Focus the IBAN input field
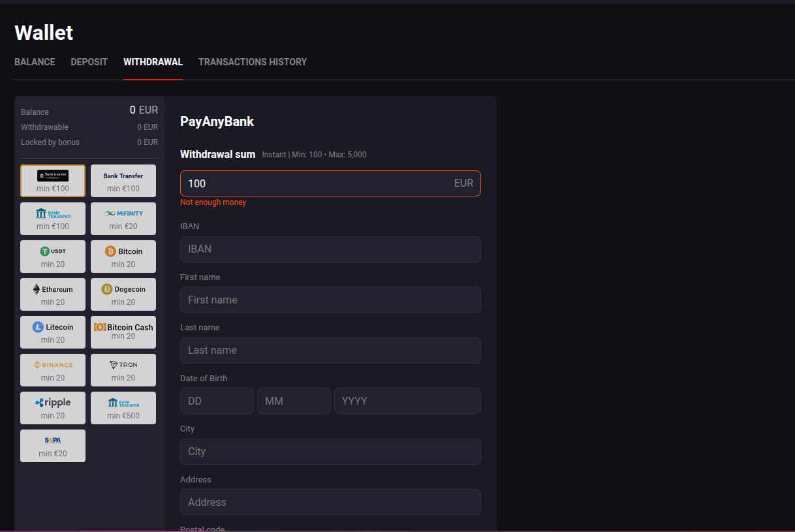 click(x=330, y=249)
